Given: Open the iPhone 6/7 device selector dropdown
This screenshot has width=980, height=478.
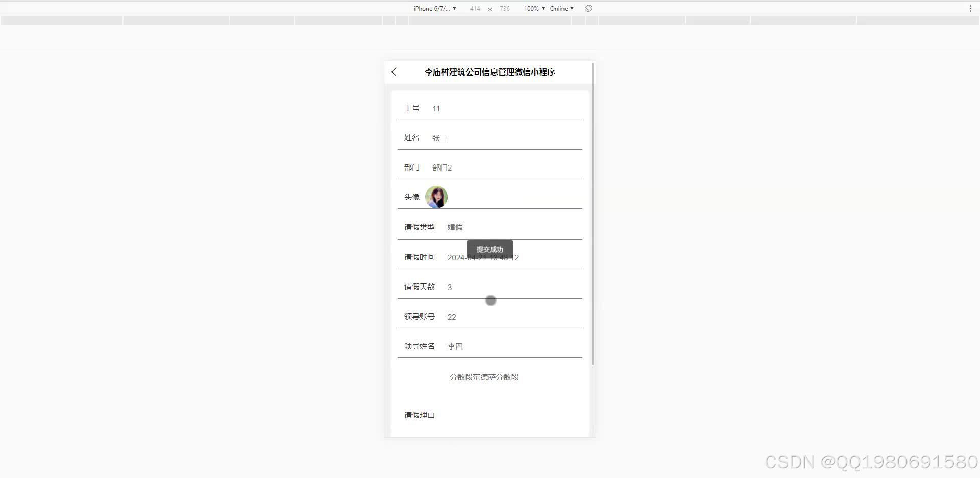Looking at the screenshot, I should 434,8.
